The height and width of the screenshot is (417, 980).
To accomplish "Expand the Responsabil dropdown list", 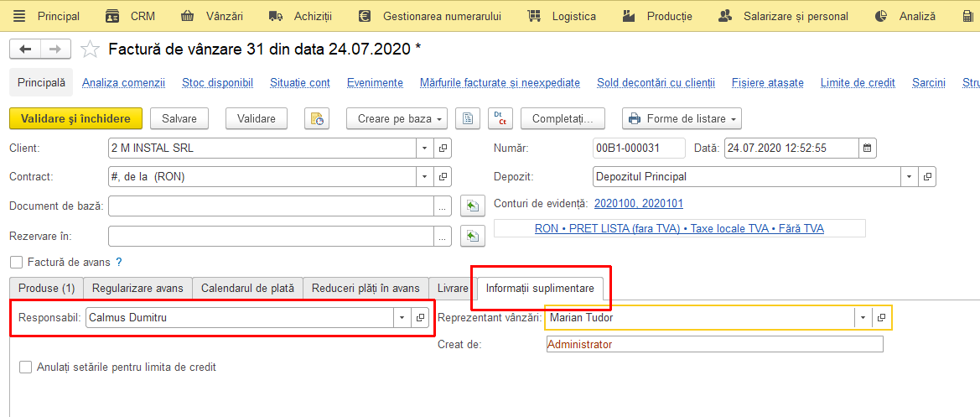I will [x=402, y=318].
